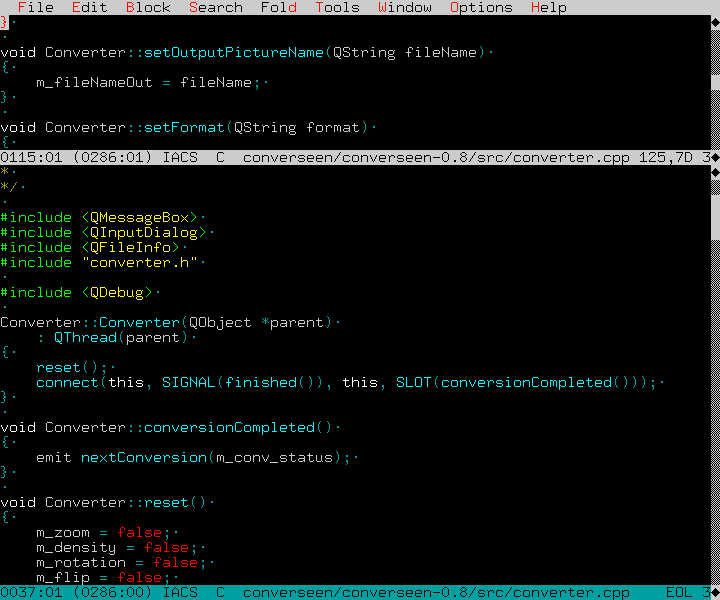Open the Edit menu
720x600 pixels.
coord(90,7)
